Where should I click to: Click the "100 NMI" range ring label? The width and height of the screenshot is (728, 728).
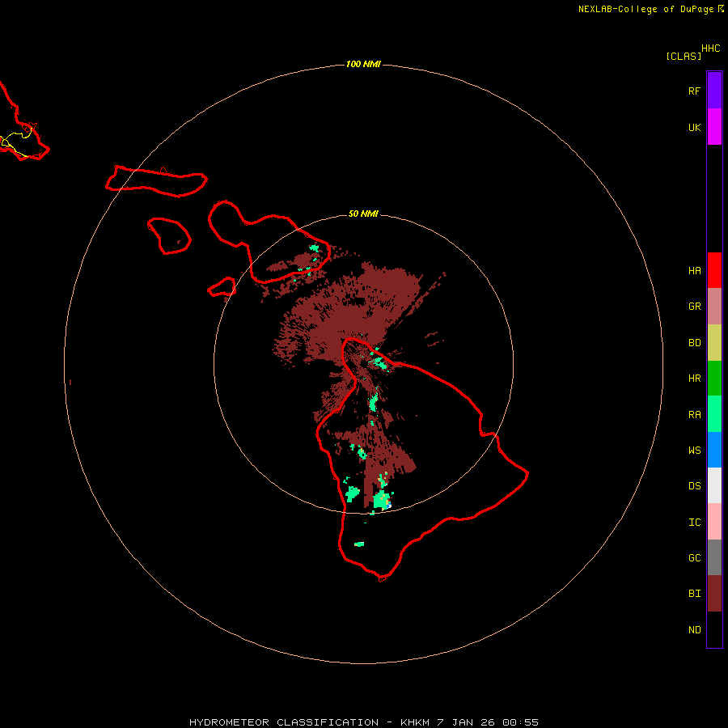pos(363,64)
